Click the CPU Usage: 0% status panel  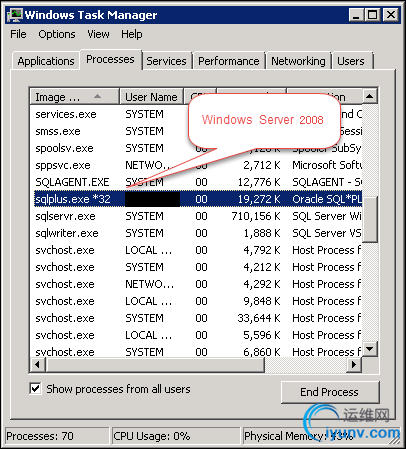click(176, 436)
